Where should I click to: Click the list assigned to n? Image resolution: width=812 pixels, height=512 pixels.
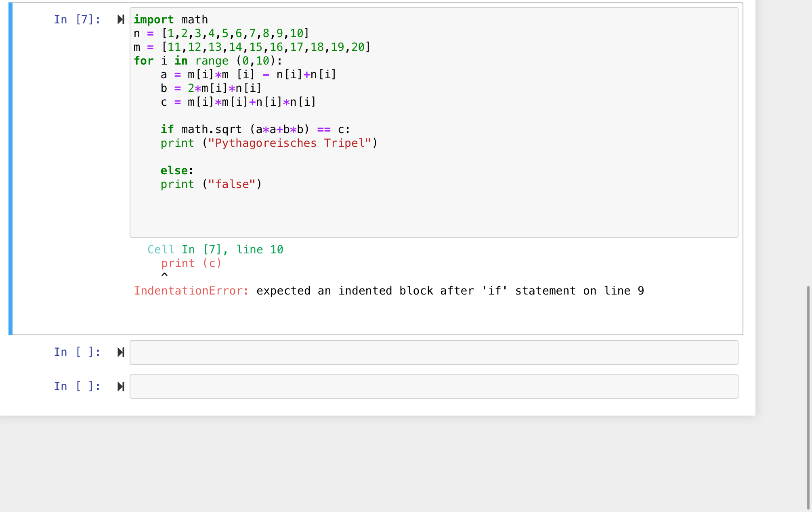click(235, 33)
